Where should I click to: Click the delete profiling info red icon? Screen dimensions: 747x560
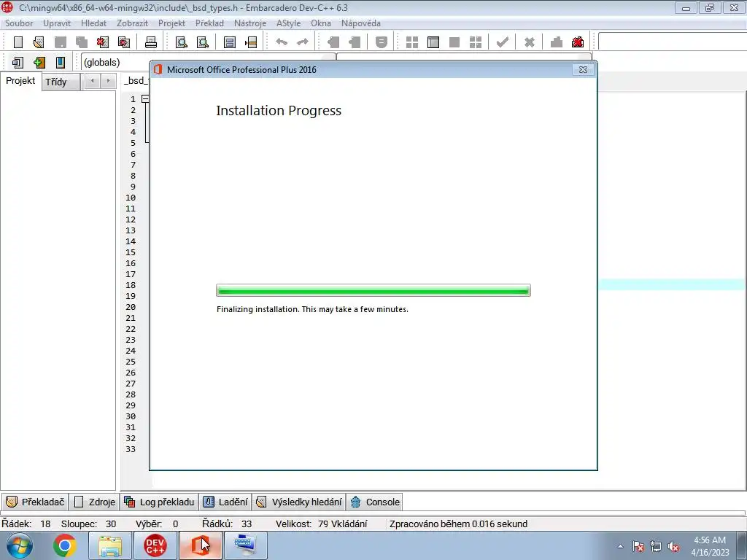click(x=578, y=42)
